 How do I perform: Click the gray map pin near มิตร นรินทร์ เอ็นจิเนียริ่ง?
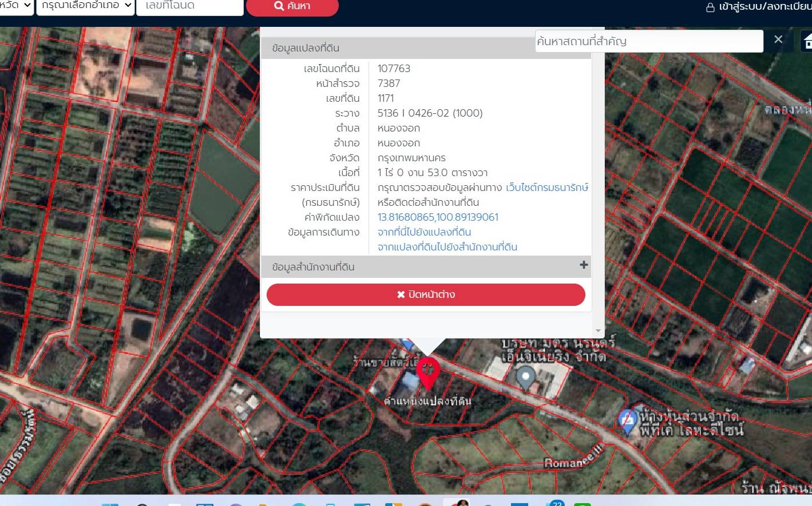click(525, 377)
